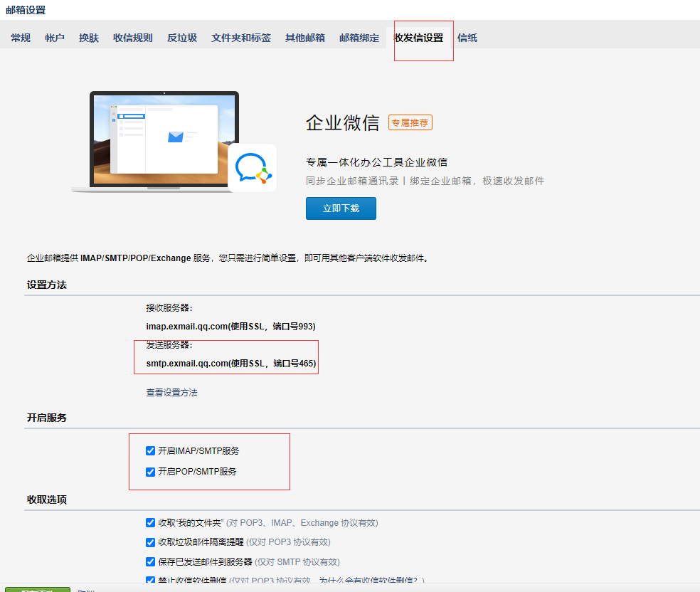Disable the 开启IMAP/SMTP服务 checkbox

(x=150, y=450)
